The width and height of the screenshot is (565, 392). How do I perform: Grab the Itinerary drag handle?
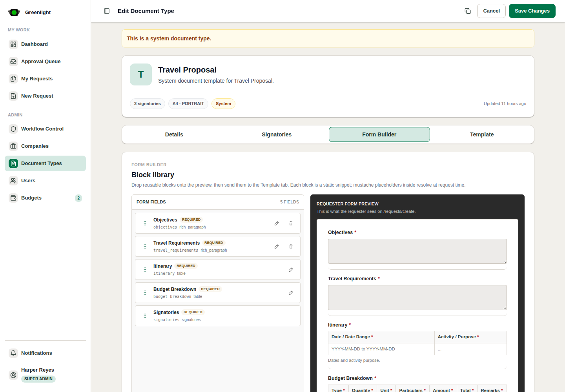(x=145, y=270)
